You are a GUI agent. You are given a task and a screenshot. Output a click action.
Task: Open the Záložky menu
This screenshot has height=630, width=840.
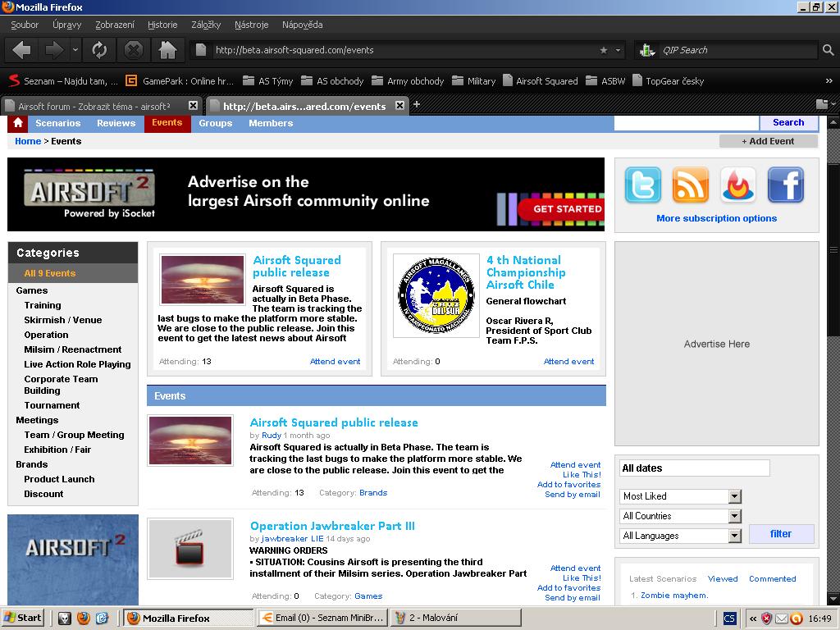[206, 25]
